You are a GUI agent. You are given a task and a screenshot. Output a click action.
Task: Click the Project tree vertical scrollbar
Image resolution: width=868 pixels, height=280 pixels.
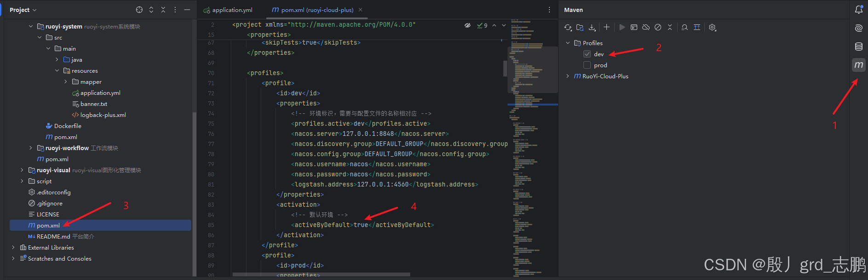pyautogui.click(x=194, y=193)
